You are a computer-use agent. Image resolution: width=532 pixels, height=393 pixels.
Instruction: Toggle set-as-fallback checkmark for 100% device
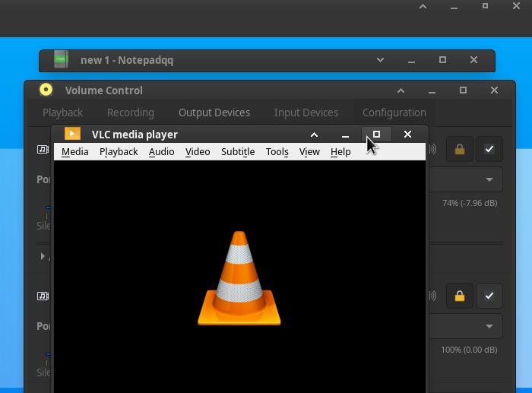(489, 296)
